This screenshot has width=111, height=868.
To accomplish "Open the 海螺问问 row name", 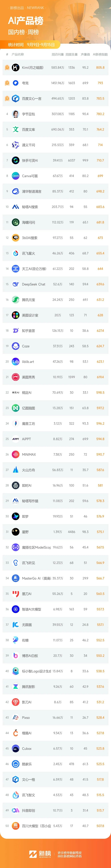I will [29, 222].
